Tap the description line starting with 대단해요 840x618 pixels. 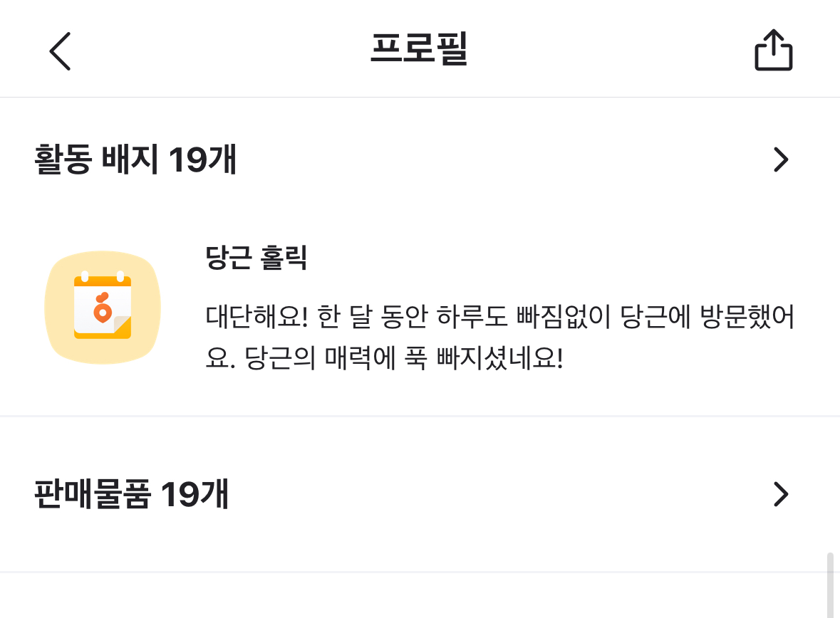coord(499,318)
